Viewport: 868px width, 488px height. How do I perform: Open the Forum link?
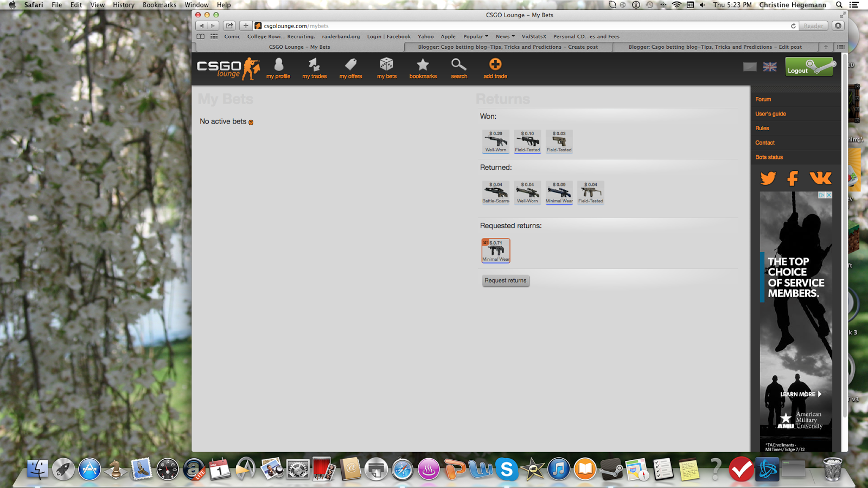[763, 99]
